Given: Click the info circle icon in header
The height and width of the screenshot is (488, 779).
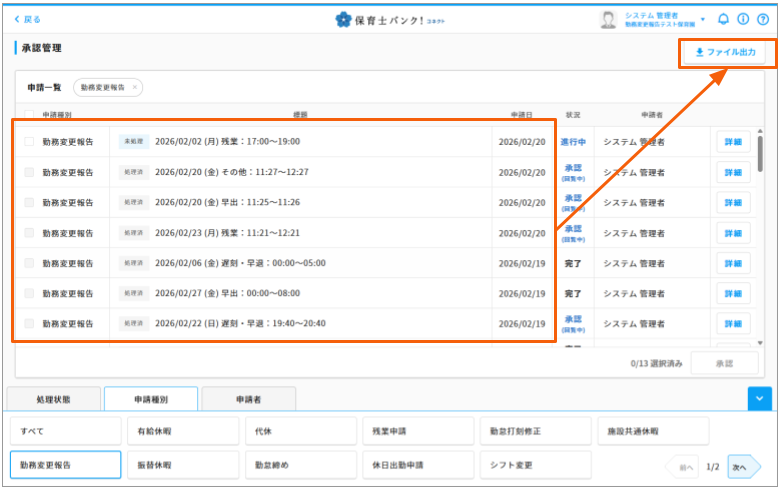Looking at the screenshot, I should click(743, 19).
